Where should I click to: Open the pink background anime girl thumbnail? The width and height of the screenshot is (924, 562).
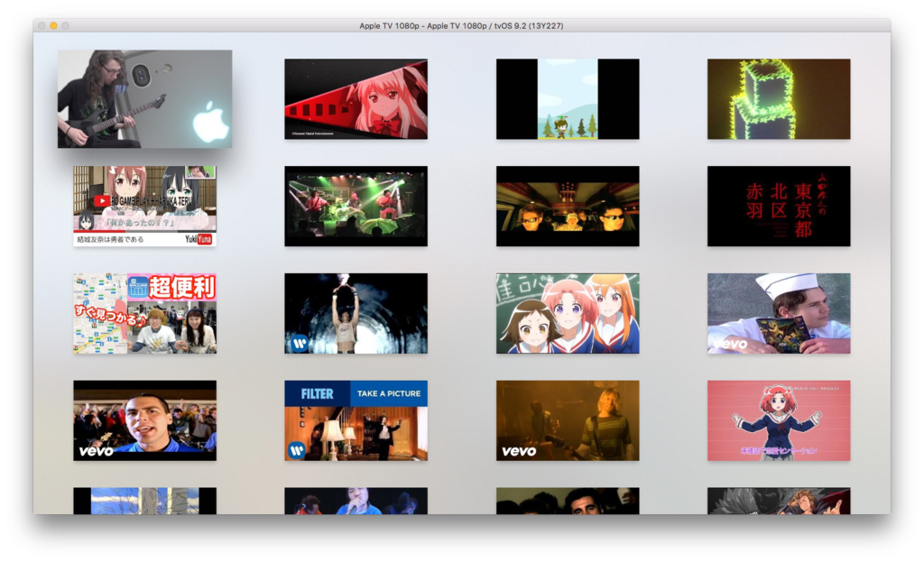[779, 420]
